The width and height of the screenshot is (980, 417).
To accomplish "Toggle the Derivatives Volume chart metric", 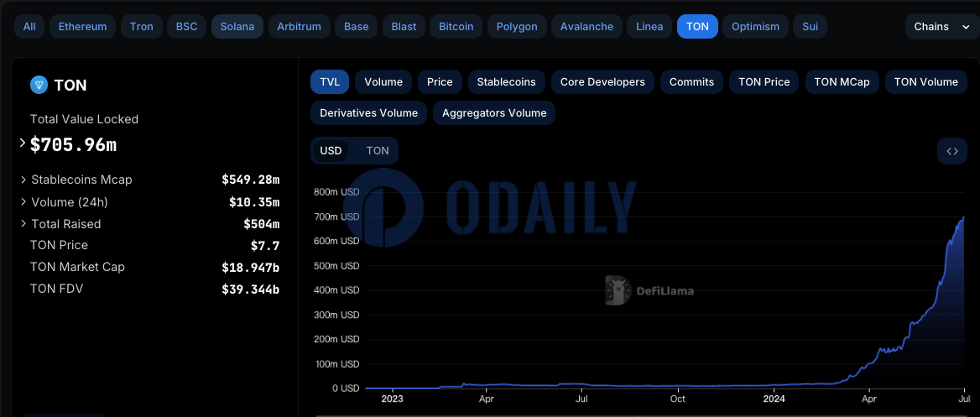I will click(368, 113).
